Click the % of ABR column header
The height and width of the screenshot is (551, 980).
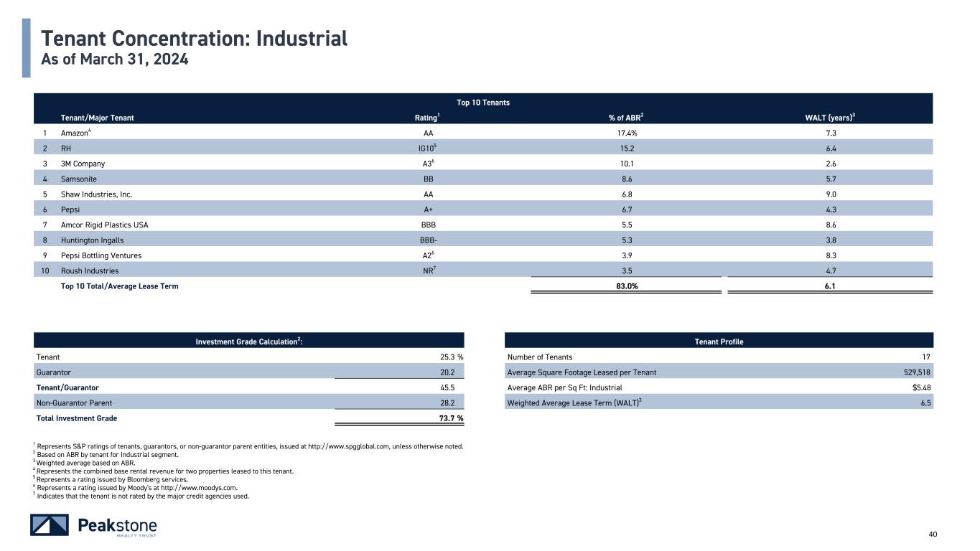point(625,118)
